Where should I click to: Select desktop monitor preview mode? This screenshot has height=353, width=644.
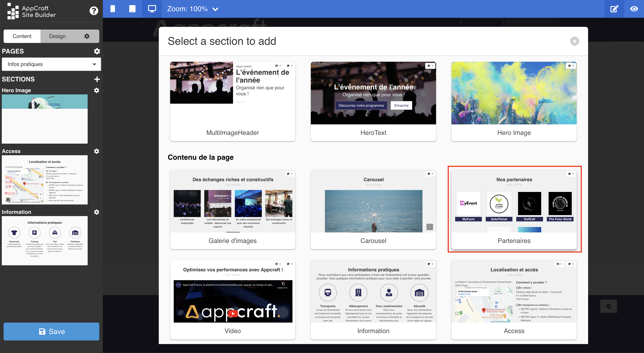point(152,9)
